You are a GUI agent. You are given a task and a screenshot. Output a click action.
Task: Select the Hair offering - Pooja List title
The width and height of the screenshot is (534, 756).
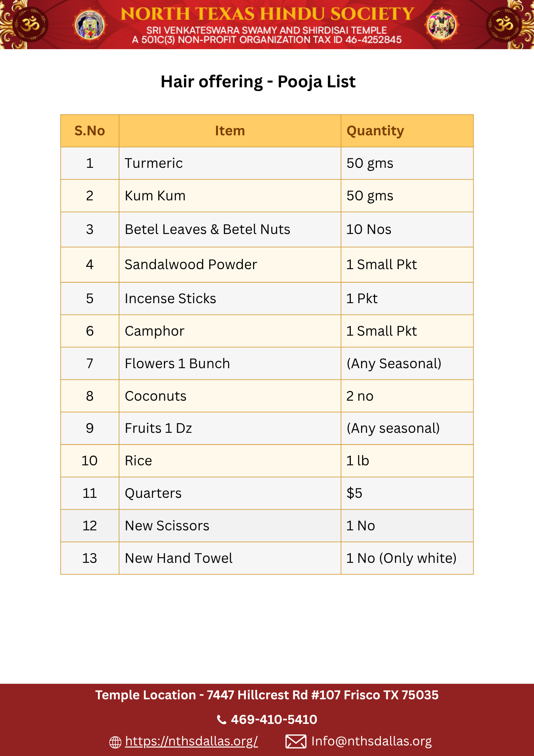(258, 82)
